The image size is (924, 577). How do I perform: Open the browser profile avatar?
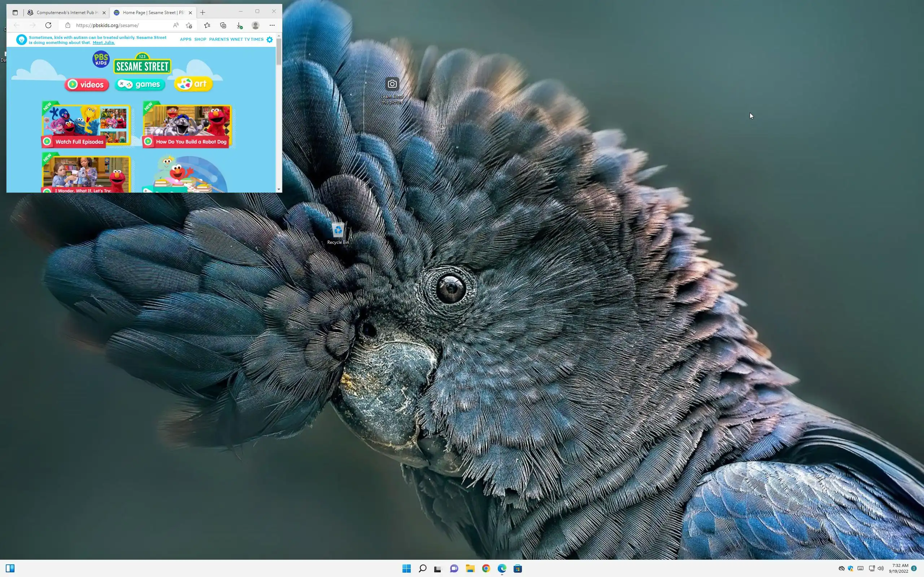coord(256,25)
